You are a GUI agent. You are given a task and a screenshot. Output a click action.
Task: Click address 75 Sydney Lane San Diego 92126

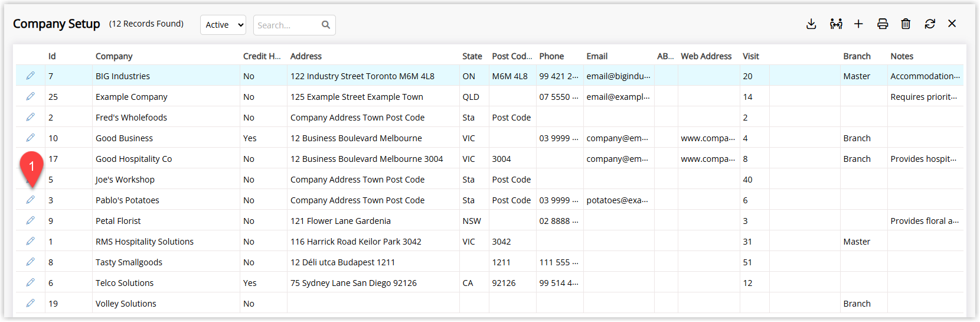point(354,283)
